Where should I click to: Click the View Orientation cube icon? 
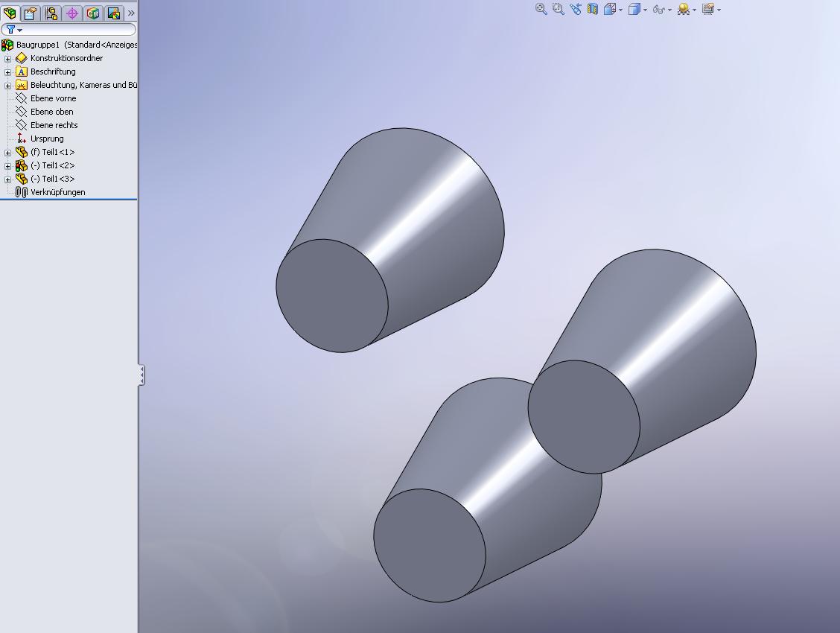pos(610,9)
